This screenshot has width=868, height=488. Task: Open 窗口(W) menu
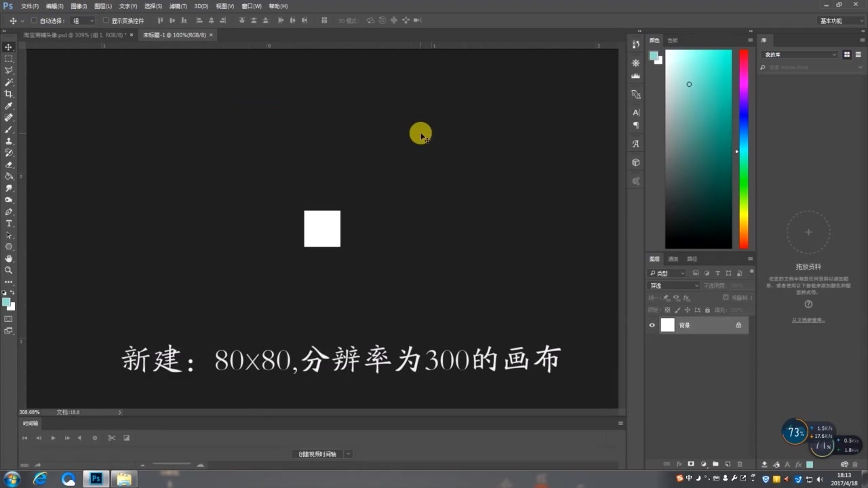(252, 6)
